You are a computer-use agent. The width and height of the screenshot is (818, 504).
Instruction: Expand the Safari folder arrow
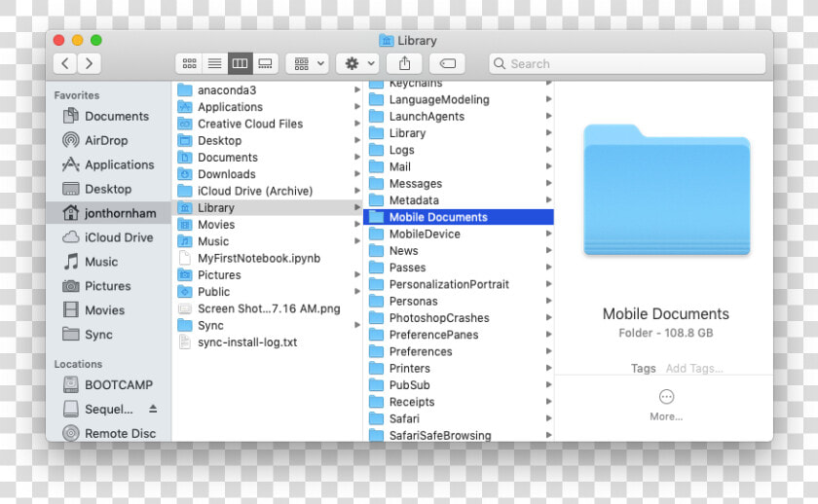pyautogui.click(x=549, y=418)
